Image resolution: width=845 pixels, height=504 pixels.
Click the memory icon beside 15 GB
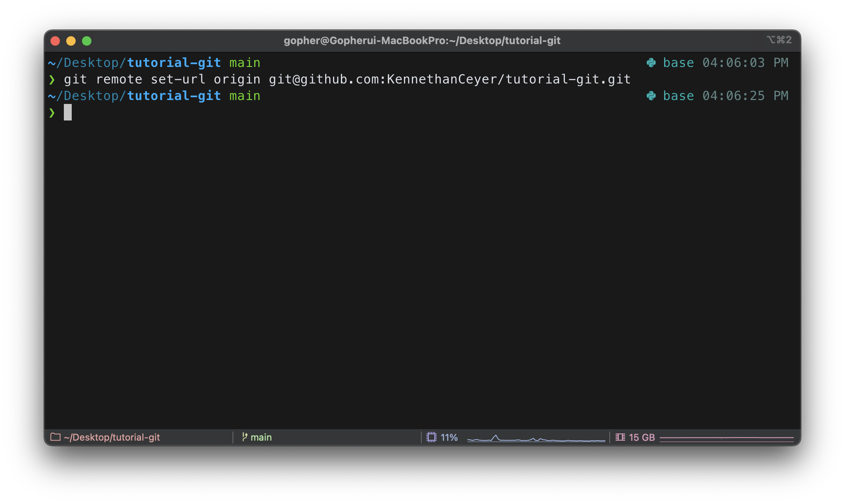pyautogui.click(x=620, y=437)
